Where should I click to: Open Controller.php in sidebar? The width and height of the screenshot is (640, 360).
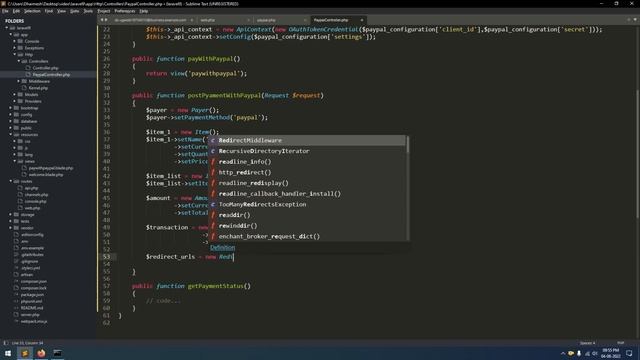point(45,68)
